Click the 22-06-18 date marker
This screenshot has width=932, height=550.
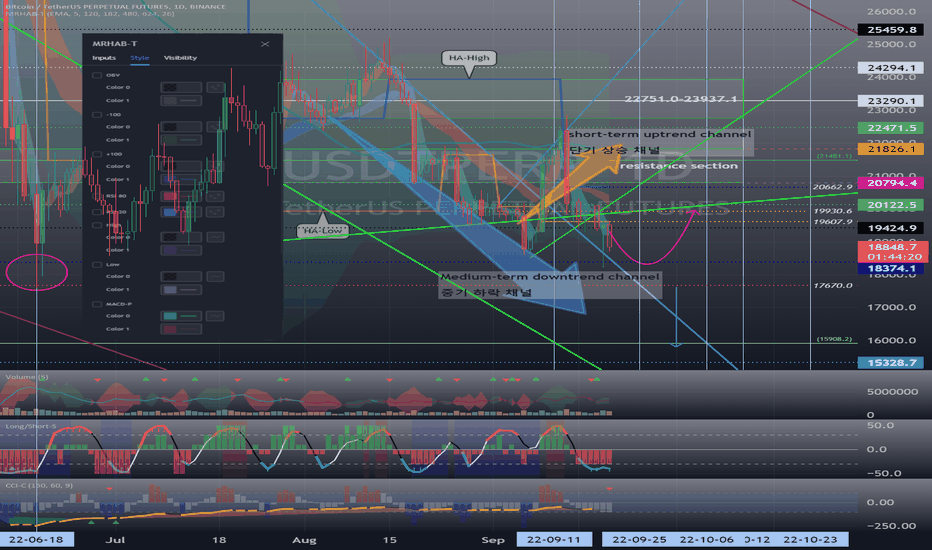click(x=36, y=539)
